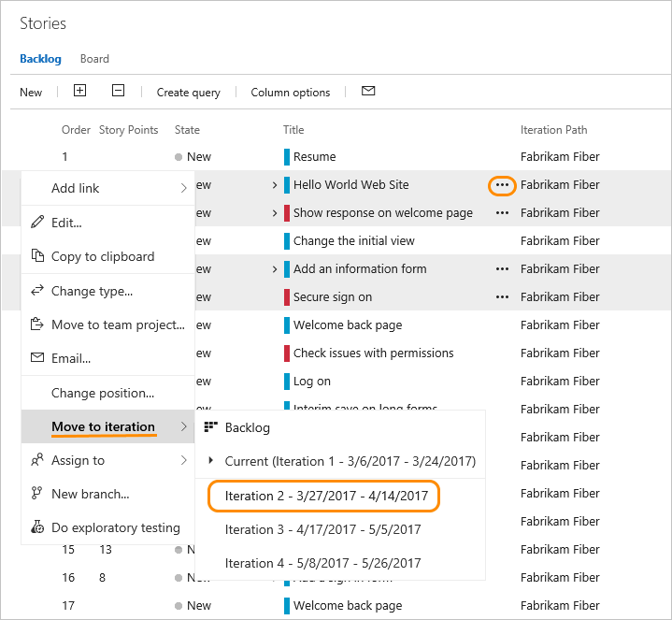Click the expand all plus icon
Image resolution: width=672 pixels, height=620 pixels.
[x=79, y=91]
